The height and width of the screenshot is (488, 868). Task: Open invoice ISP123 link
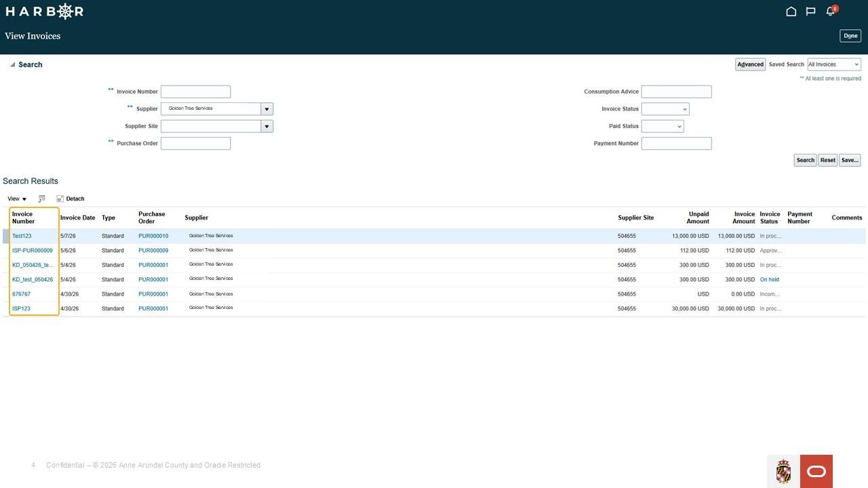pyautogui.click(x=21, y=308)
